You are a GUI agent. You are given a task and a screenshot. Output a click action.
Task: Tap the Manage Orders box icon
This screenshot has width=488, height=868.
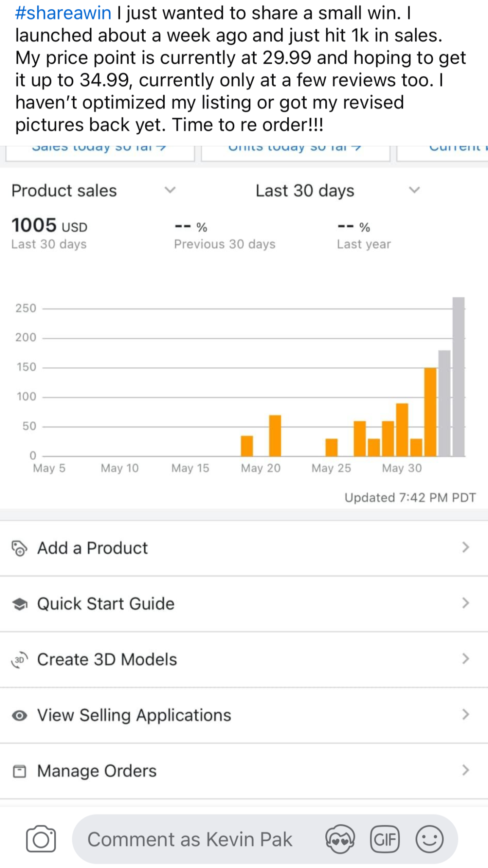tap(19, 771)
